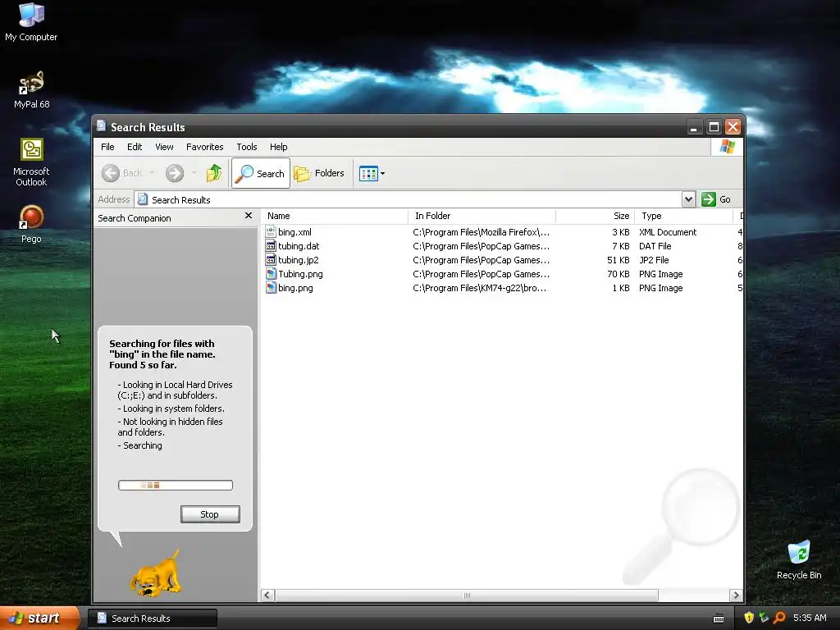This screenshot has height=630, width=840.
Task: Click the Forward navigation arrow
Action: 175,173
